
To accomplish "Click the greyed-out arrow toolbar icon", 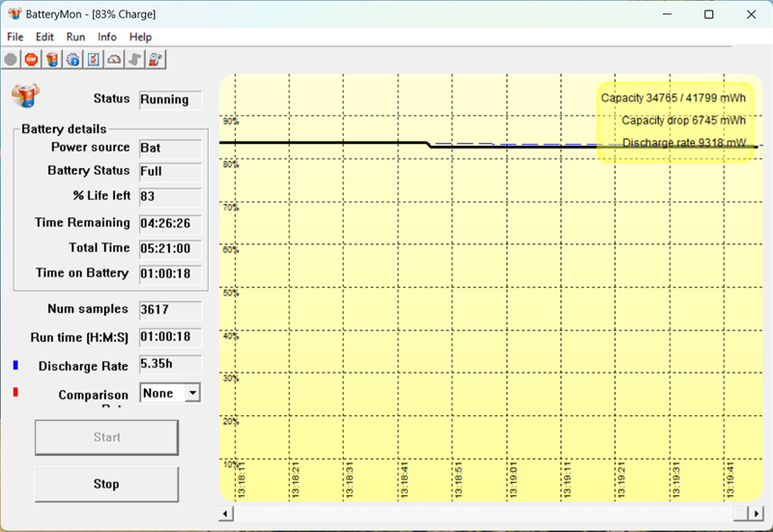I will pyautogui.click(x=135, y=60).
